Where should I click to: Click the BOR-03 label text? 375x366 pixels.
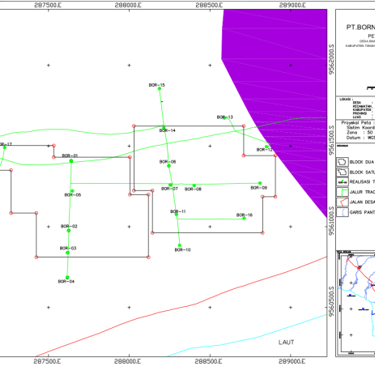point(68,248)
